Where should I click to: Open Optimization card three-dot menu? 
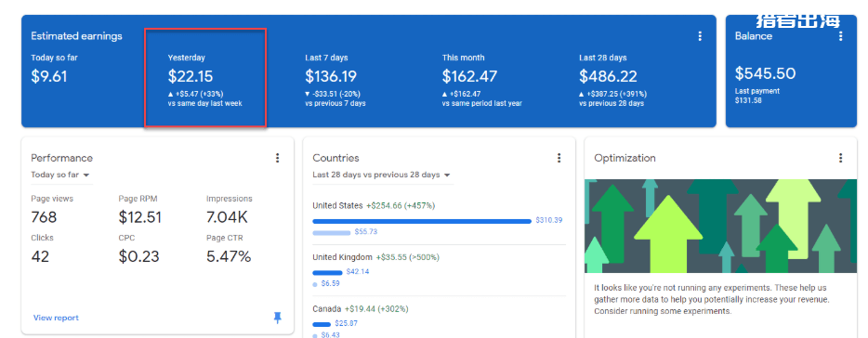(840, 158)
